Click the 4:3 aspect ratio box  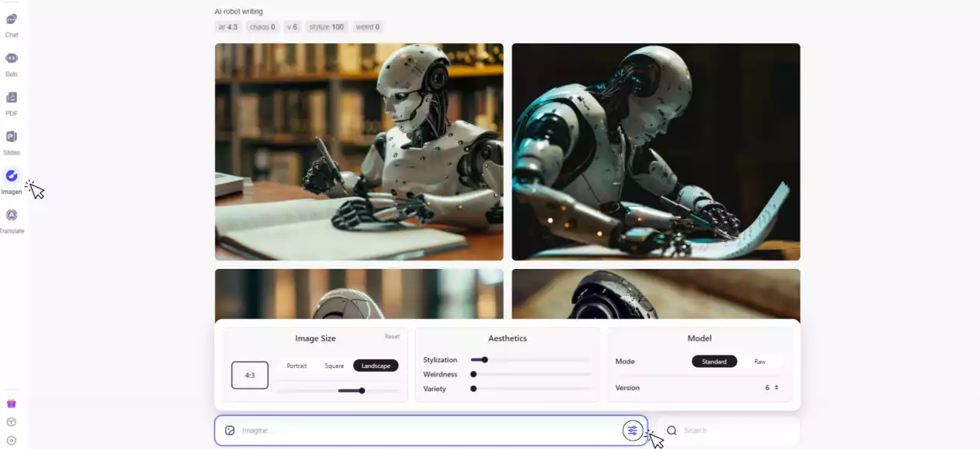(249, 375)
